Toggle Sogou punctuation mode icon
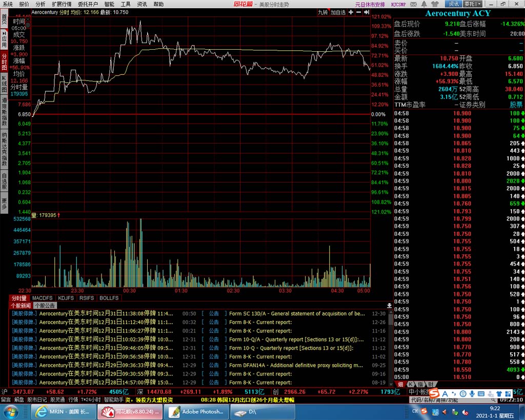 tap(454, 393)
